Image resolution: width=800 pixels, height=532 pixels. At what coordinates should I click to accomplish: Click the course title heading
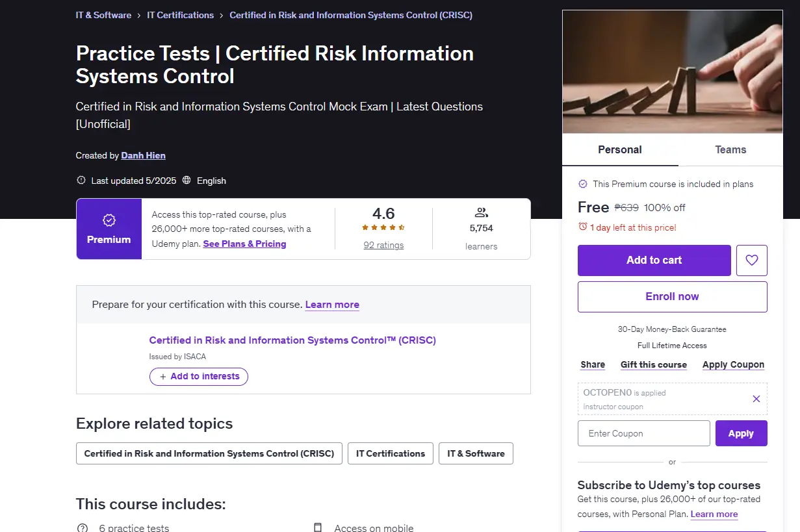(x=275, y=64)
